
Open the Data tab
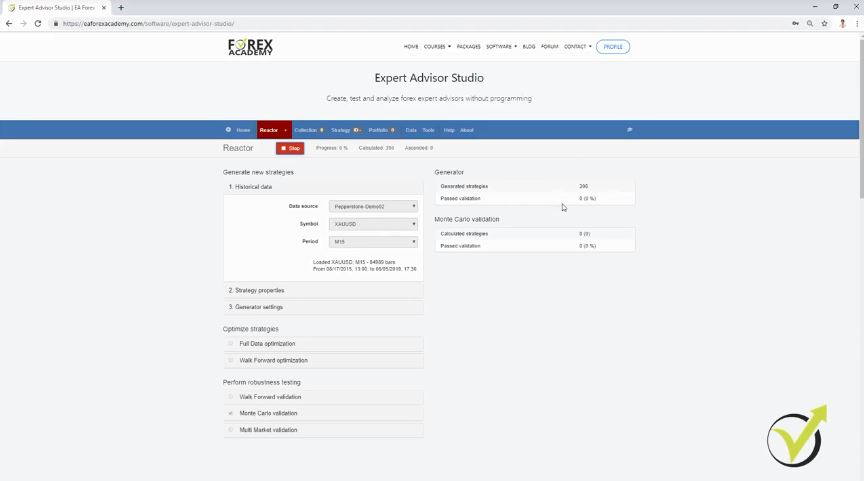411,131
